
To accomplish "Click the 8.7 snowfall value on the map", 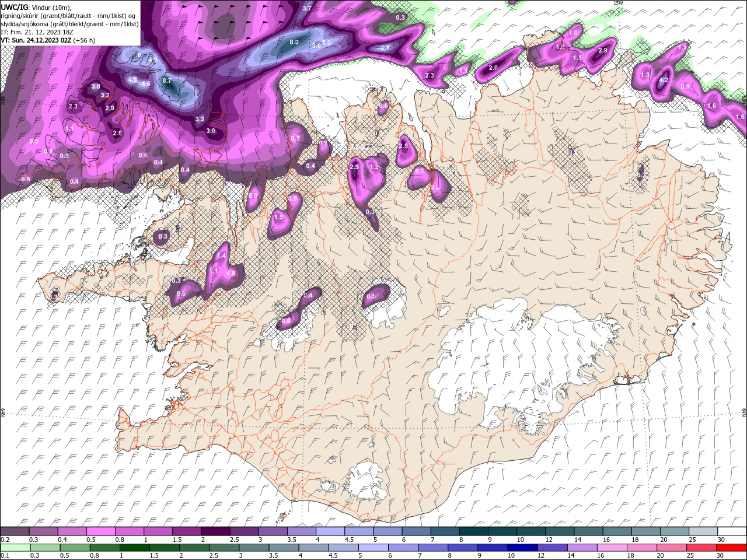I will tap(167, 80).
